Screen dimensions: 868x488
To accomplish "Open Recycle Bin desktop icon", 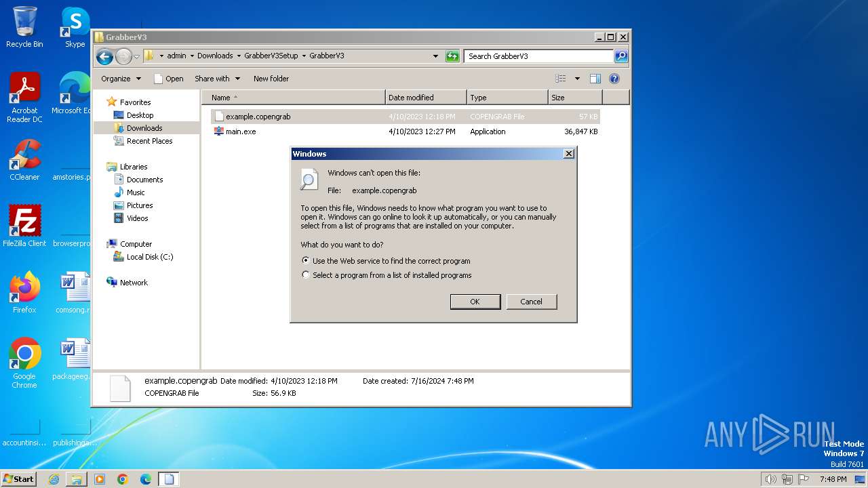I will tap(24, 27).
